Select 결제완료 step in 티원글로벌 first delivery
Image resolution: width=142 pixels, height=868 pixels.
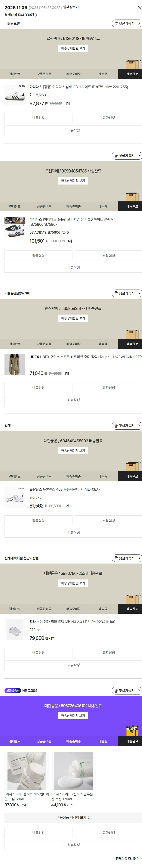point(15,74)
